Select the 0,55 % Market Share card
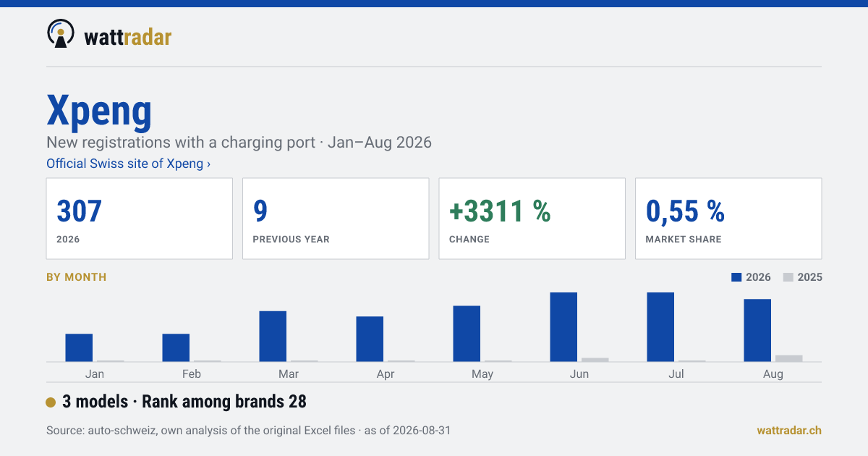The width and height of the screenshot is (868, 456). (x=728, y=219)
